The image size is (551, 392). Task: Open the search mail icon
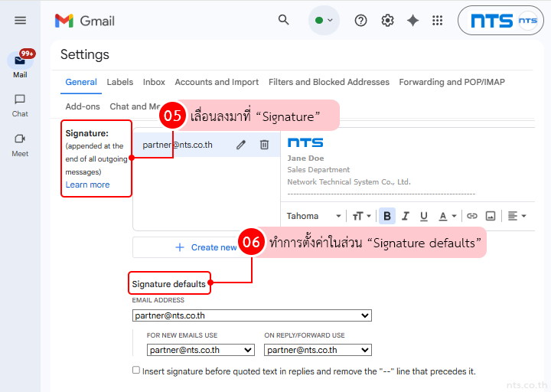(284, 20)
